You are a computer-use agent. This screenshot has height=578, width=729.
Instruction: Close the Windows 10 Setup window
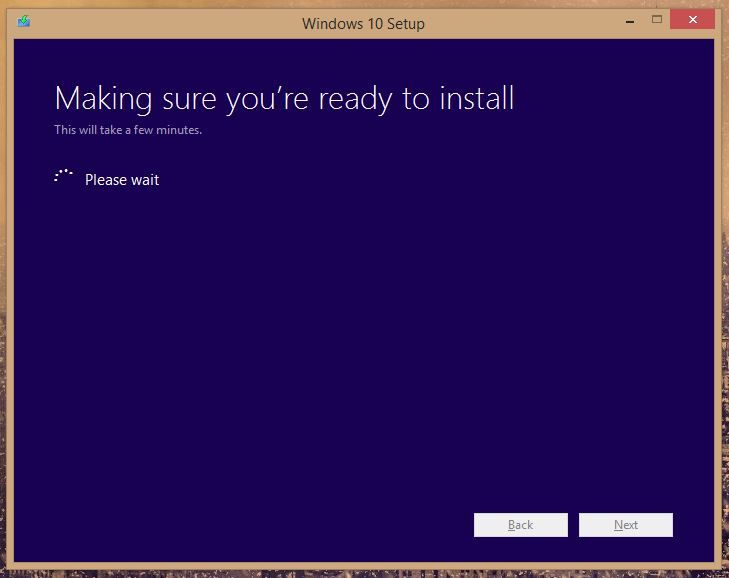[x=692, y=20]
